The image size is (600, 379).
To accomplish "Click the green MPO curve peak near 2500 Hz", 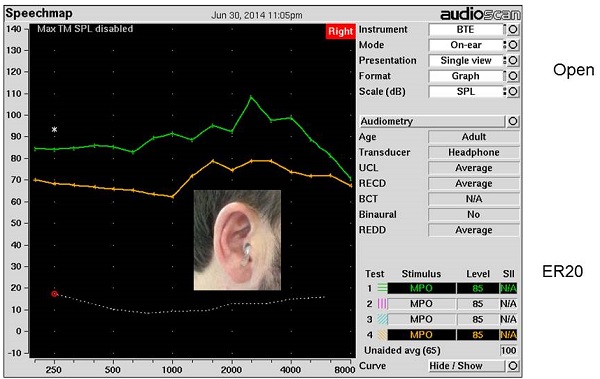I will click(x=251, y=96).
